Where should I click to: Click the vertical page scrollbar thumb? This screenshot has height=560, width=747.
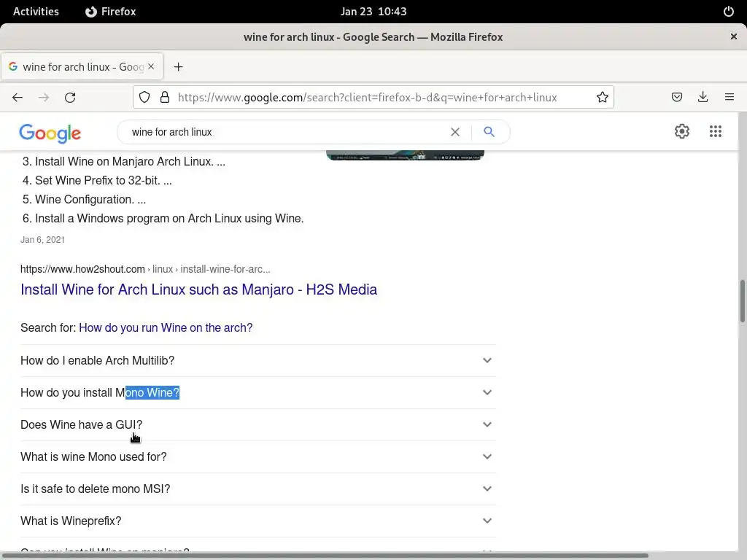point(742,301)
